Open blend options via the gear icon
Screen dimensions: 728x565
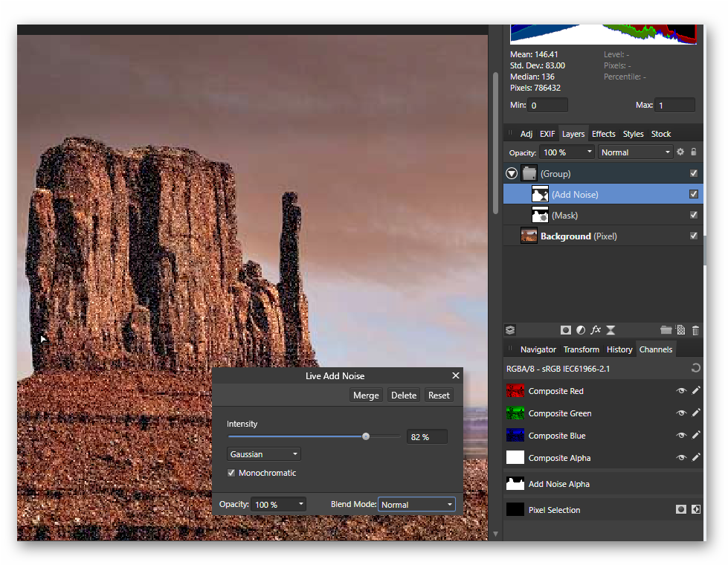(680, 152)
